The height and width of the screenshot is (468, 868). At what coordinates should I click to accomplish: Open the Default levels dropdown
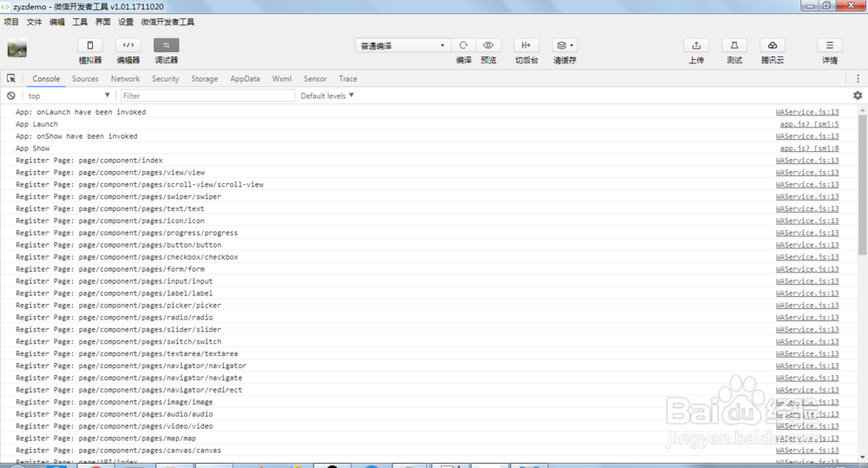click(x=327, y=96)
